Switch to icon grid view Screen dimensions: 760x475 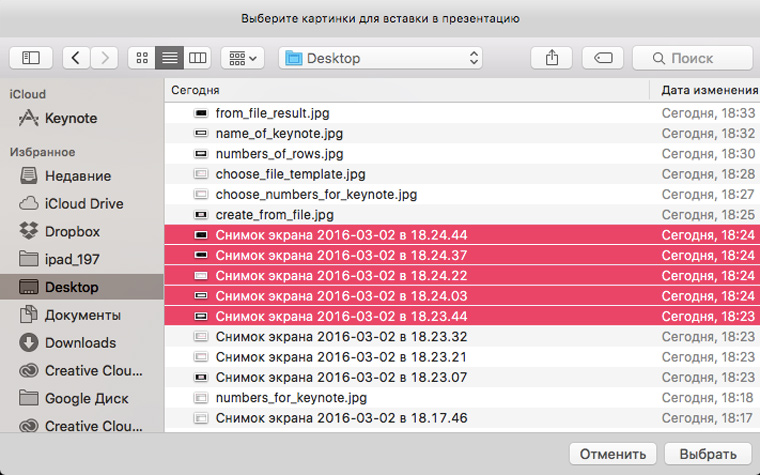(x=143, y=58)
